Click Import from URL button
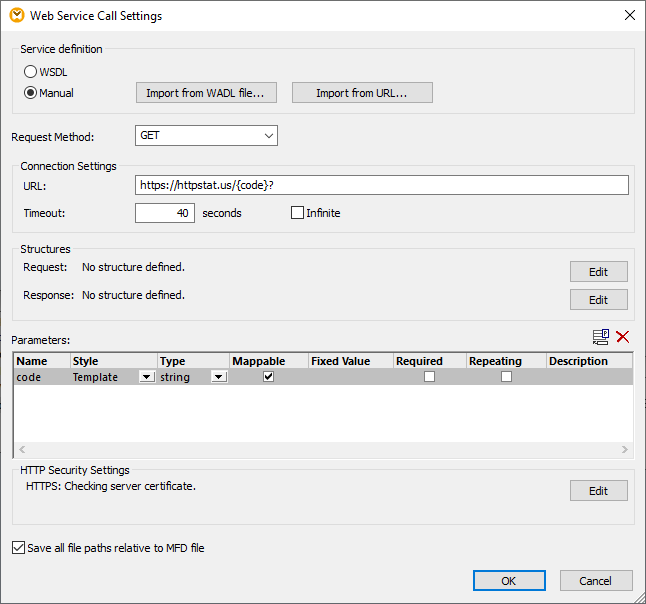Viewport: 646px width, 604px height. click(x=362, y=93)
